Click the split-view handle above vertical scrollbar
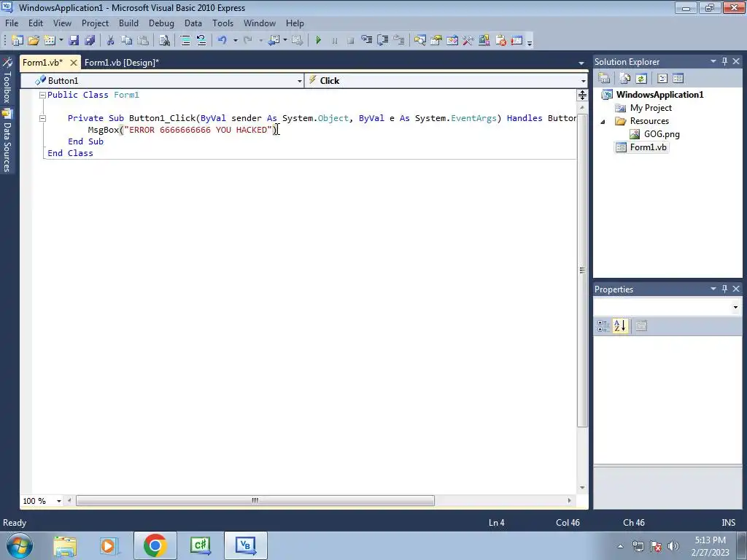This screenshot has height=560, width=747. coord(582,96)
